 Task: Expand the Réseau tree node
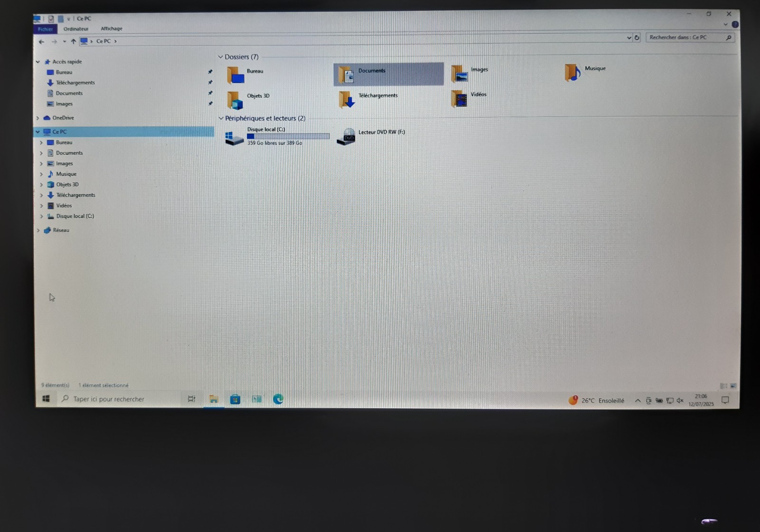(x=38, y=230)
